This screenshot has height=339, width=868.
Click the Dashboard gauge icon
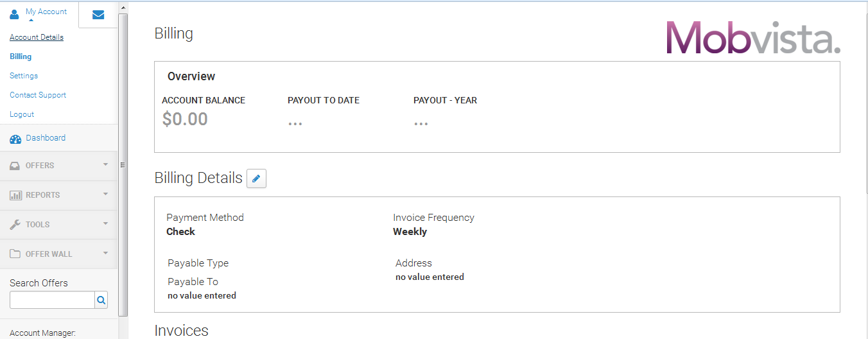point(15,139)
